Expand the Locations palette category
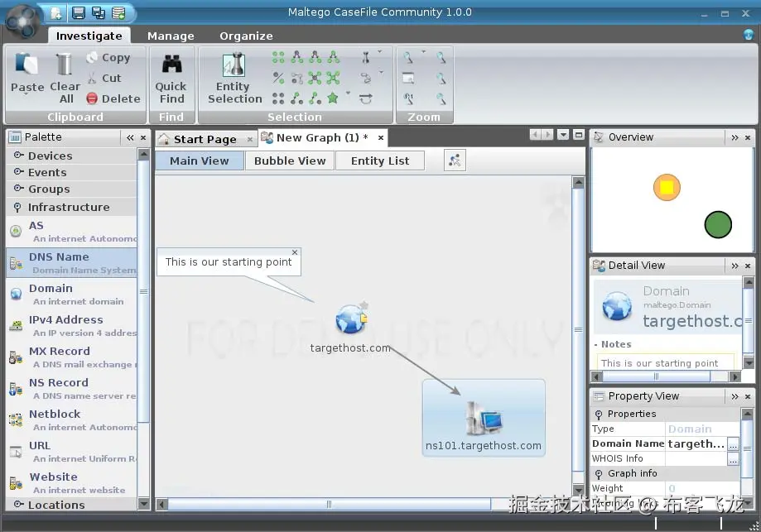 (18, 505)
